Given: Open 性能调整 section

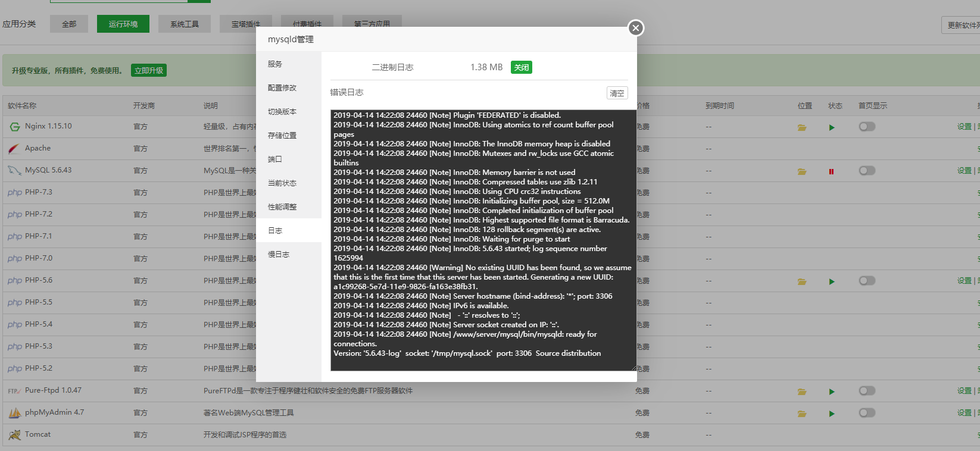Looking at the screenshot, I should pyautogui.click(x=289, y=207).
